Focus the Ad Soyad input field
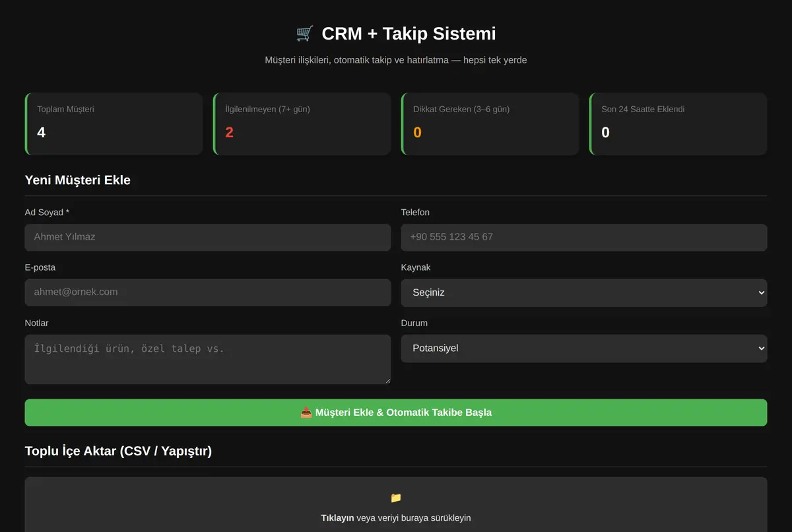This screenshot has height=532, width=792. (x=208, y=237)
